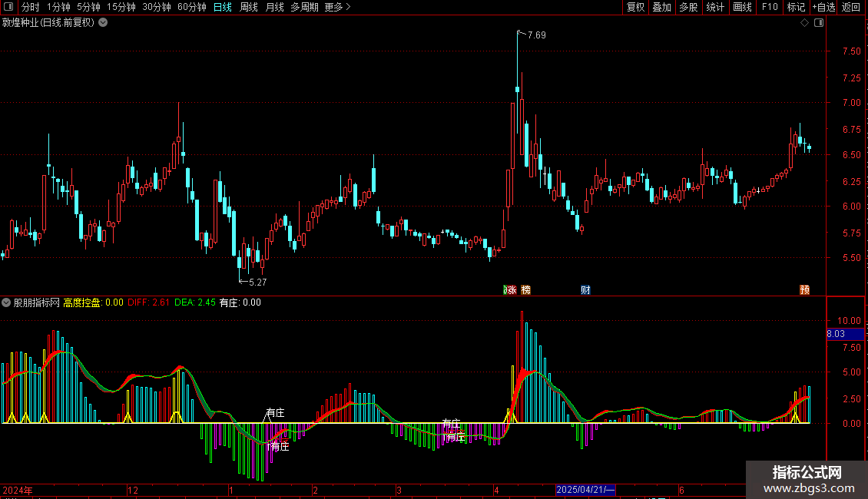Click the 6.00 label on the price axis
This screenshot has width=868, height=499.
coord(851,207)
